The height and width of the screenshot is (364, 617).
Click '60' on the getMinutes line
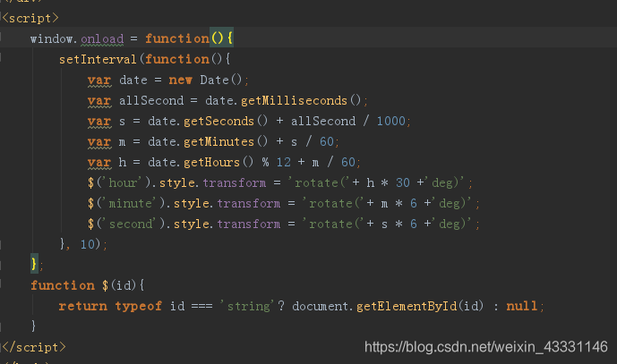coord(327,141)
